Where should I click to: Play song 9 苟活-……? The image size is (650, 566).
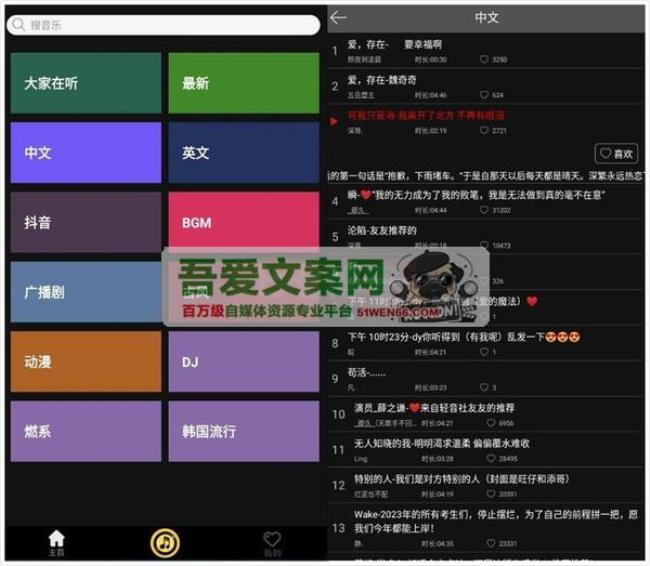pyautogui.click(x=486, y=379)
